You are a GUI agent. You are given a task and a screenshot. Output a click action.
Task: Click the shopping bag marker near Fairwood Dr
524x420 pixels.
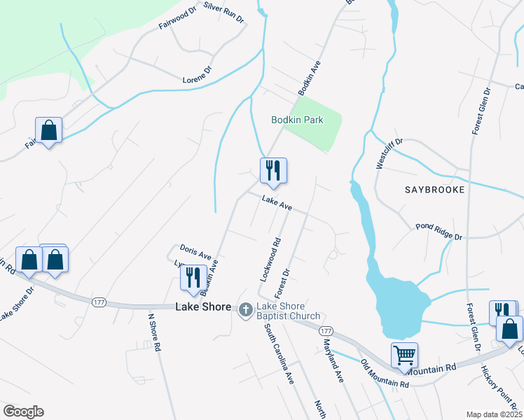[48, 132]
